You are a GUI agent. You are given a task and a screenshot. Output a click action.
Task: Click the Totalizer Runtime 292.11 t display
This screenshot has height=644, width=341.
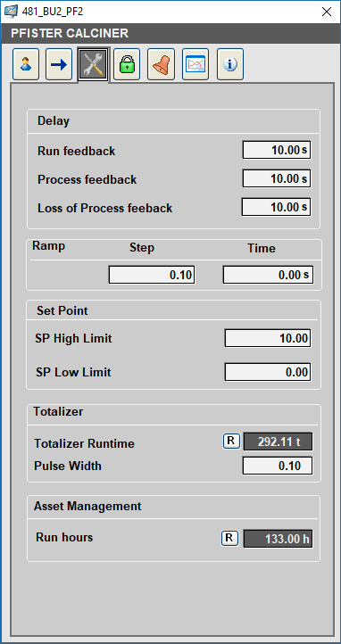(279, 442)
